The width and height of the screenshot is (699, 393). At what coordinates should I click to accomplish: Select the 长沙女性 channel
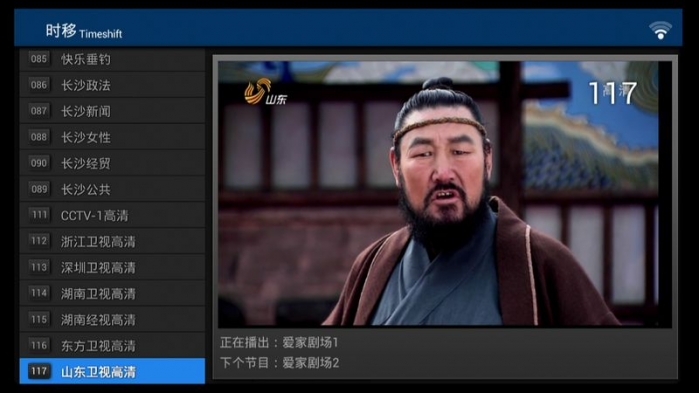pyautogui.click(x=112, y=137)
